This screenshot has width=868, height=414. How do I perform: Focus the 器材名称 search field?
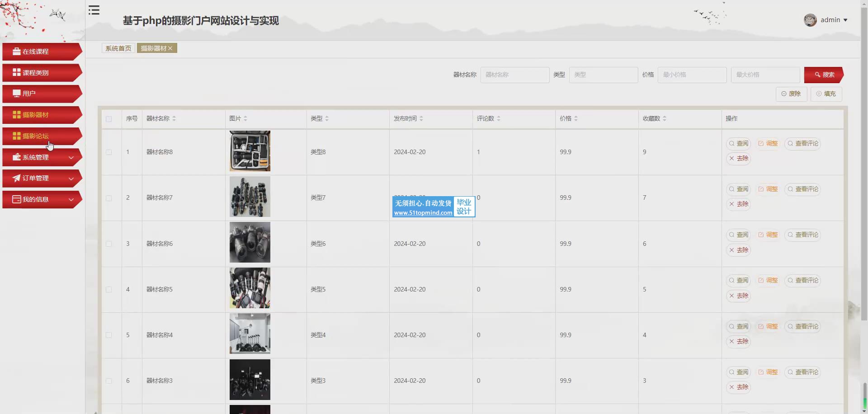[515, 75]
